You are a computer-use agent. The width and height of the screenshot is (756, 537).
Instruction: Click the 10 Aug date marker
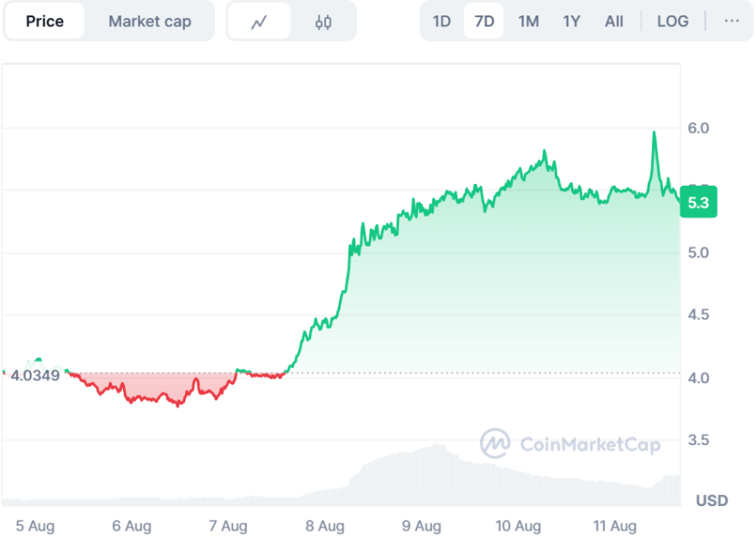pos(518,526)
